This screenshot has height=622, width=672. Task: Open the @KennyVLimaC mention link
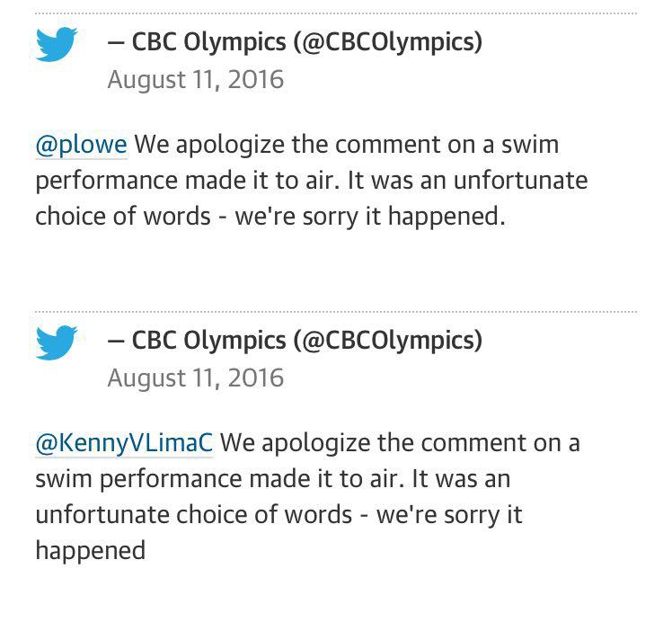point(124,442)
